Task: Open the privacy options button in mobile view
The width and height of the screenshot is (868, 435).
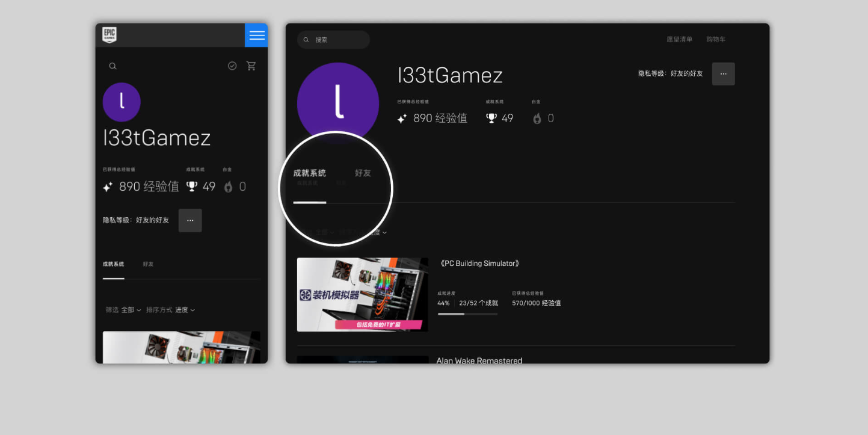Action: [190, 220]
